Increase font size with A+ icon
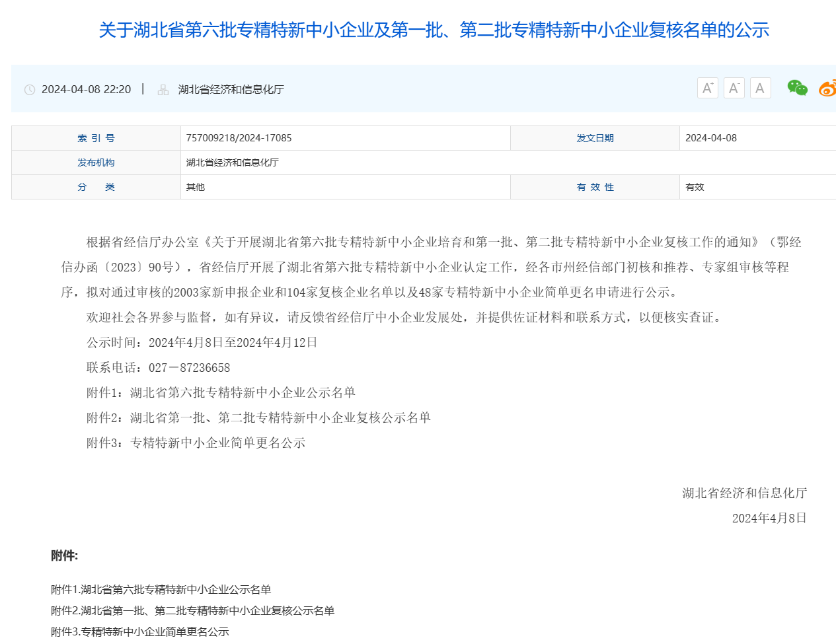Image resolution: width=836 pixels, height=644 pixels. point(707,87)
